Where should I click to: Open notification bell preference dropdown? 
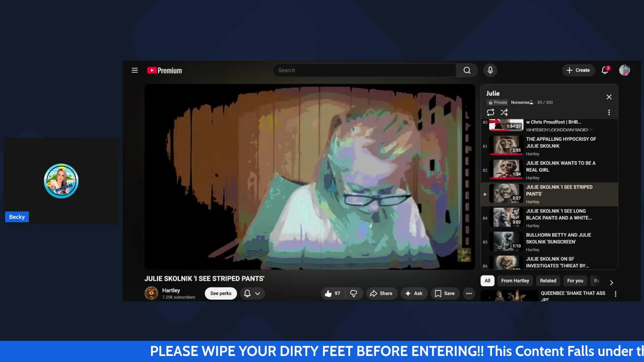click(252, 293)
